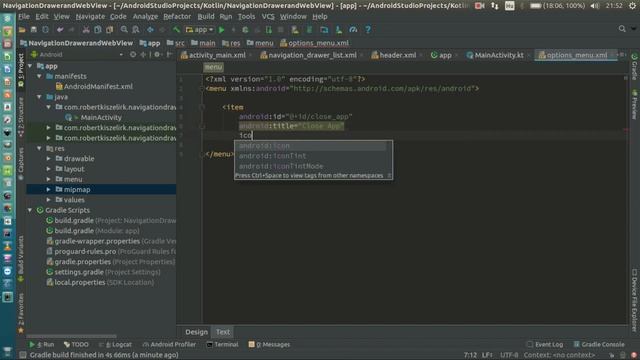Click the project panel settings gear
This screenshot has height=360, width=640.
(157, 54)
